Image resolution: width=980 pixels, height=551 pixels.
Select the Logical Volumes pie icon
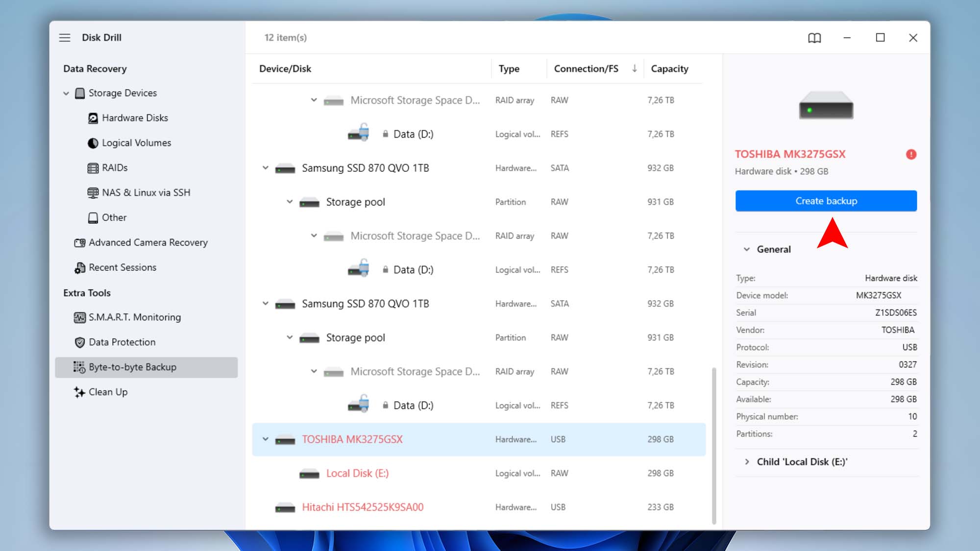pos(93,143)
